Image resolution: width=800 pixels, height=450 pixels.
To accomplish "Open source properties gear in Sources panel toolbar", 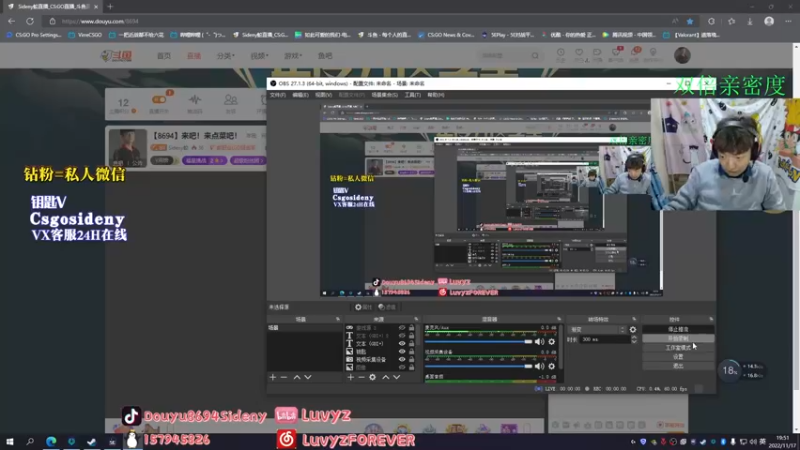I will 372,377.
